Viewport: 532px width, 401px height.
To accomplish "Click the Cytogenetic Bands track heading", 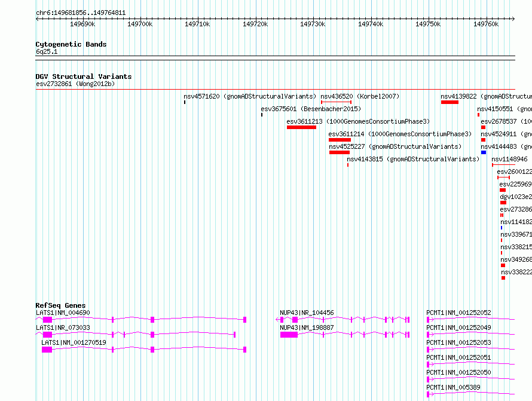I will pyautogui.click(x=71, y=44).
